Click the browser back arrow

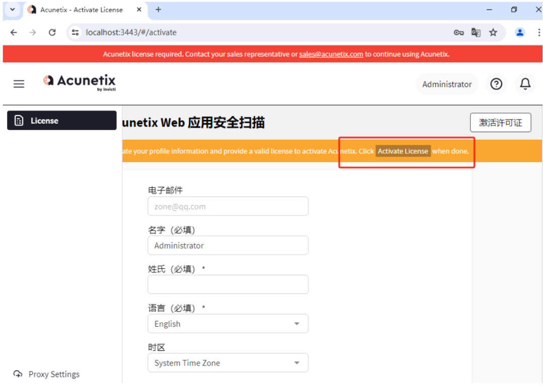tap(14, 33)
